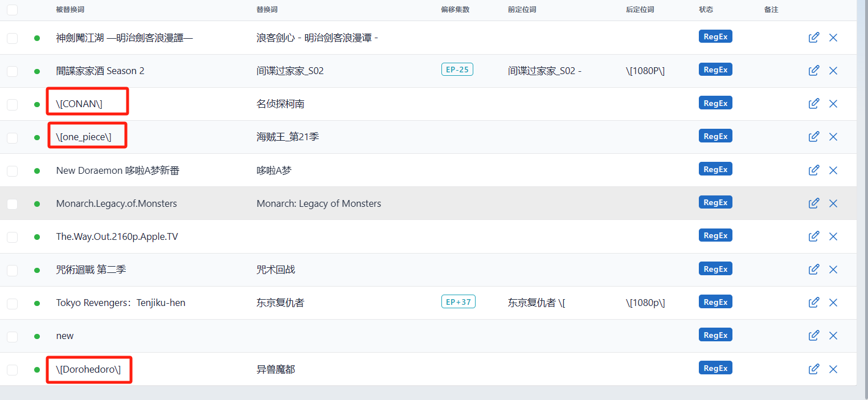Delete the \[CONAN\] rule
868x400 pixels.
click(x=833, y=104)
